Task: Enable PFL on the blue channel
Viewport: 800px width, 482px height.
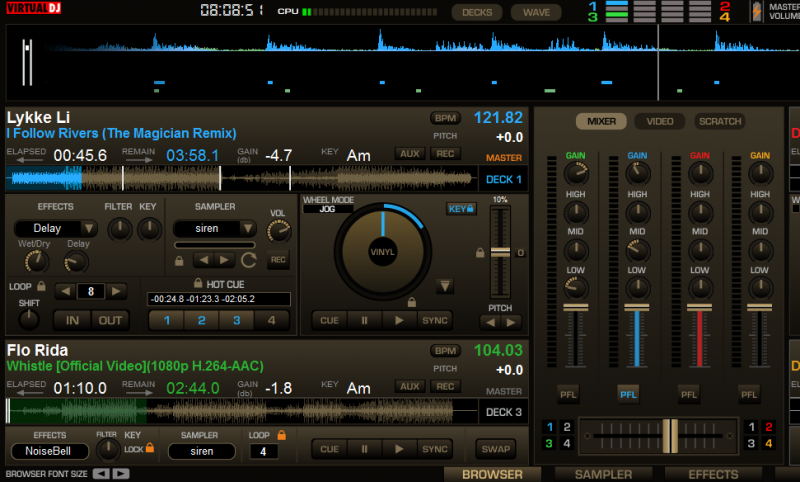Action: coord(628,394)
